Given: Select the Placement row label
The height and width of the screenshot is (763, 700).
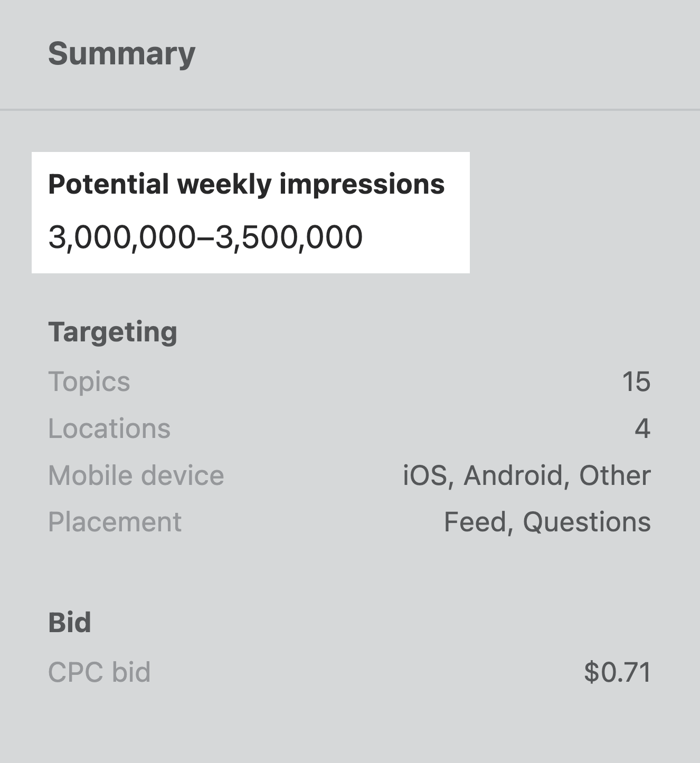Looking at the screenshot, I should coord(115,521).
